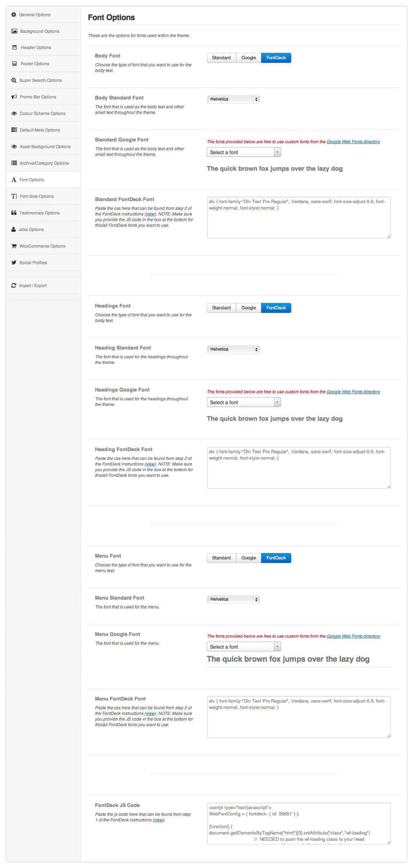This screenshot has height=868, width=413.
Task: Choose FontDeck for the Menu Font
Action: coord(276,558)
